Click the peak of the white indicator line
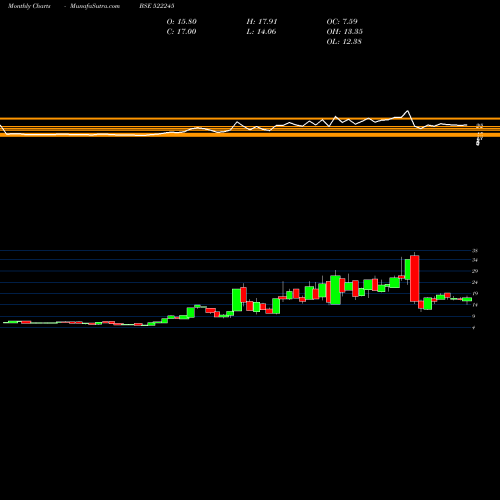The image size is (500, 500). [x=407, y=111]
